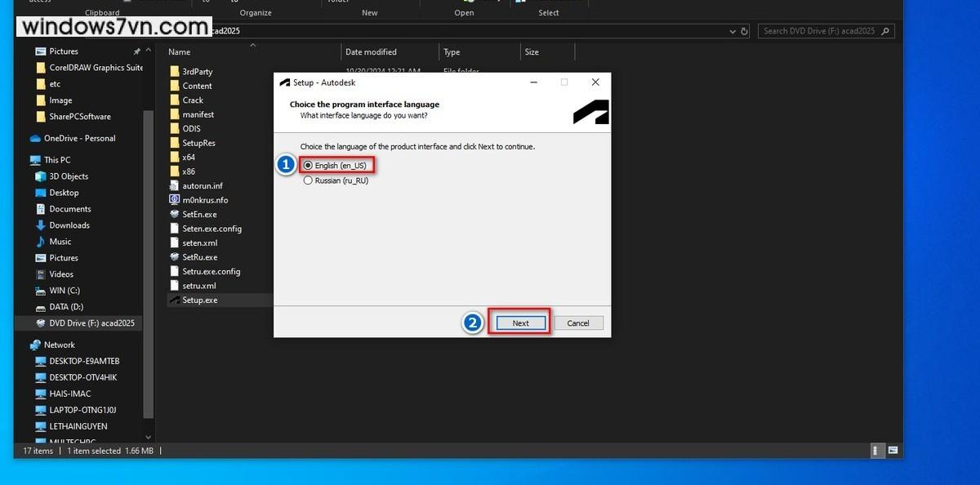Switch to large icons view in status bar

893,450
